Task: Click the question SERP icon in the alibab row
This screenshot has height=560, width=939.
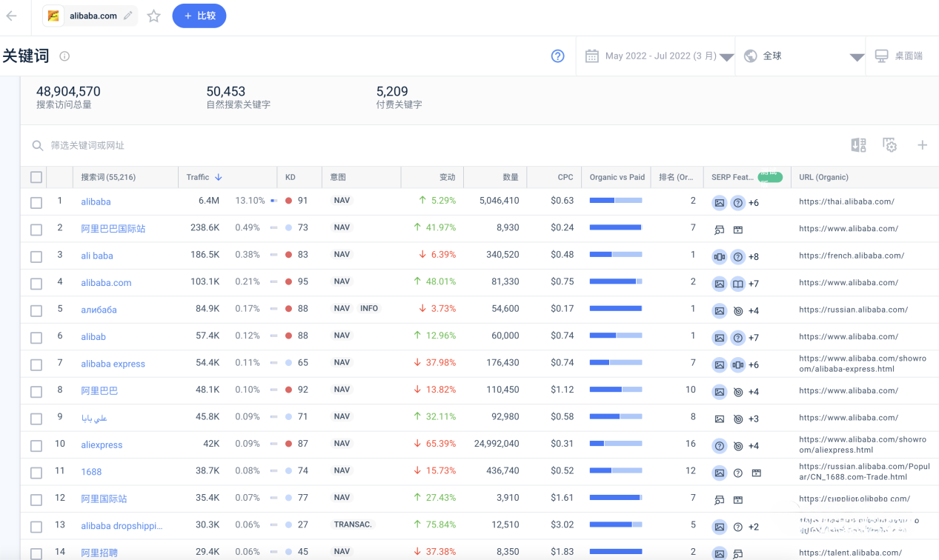Action: (738, 338)
